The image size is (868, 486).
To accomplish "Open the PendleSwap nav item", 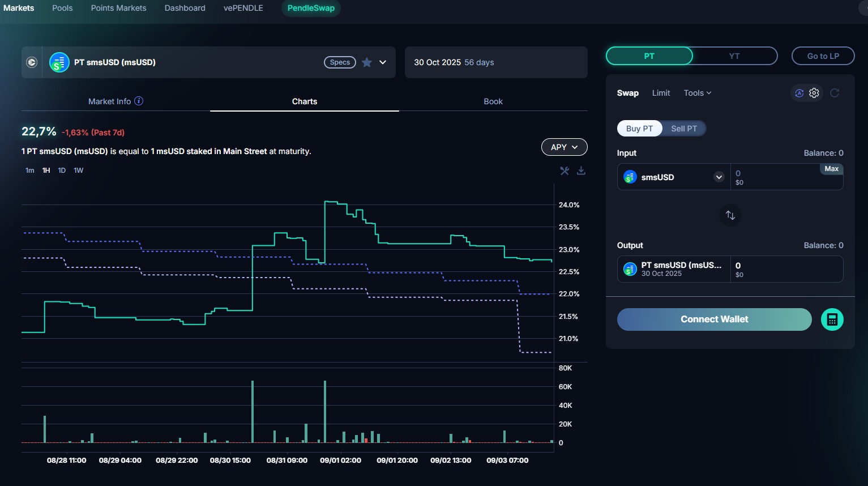I will pos(311,8).
